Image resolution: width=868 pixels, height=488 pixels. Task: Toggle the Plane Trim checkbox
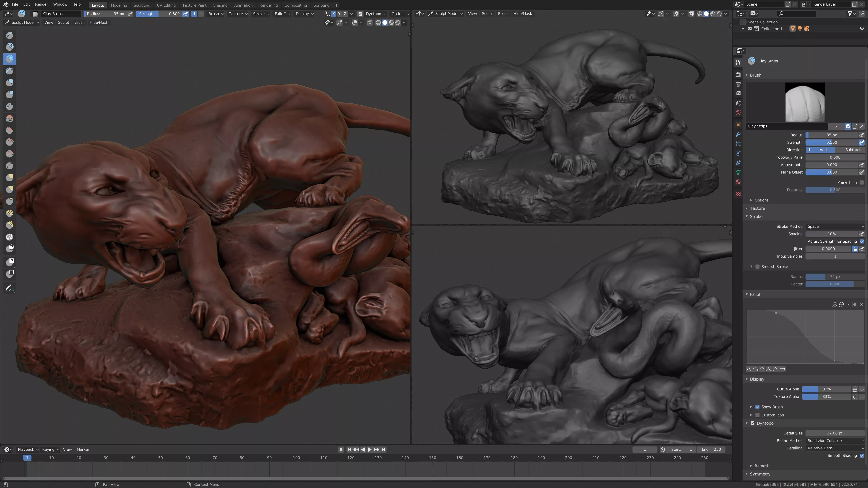pos(862,182)
